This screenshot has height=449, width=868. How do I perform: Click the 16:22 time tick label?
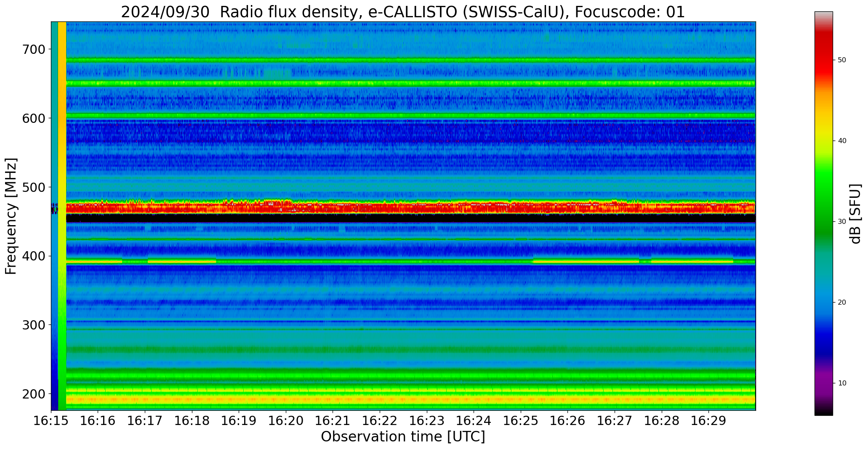380,420
